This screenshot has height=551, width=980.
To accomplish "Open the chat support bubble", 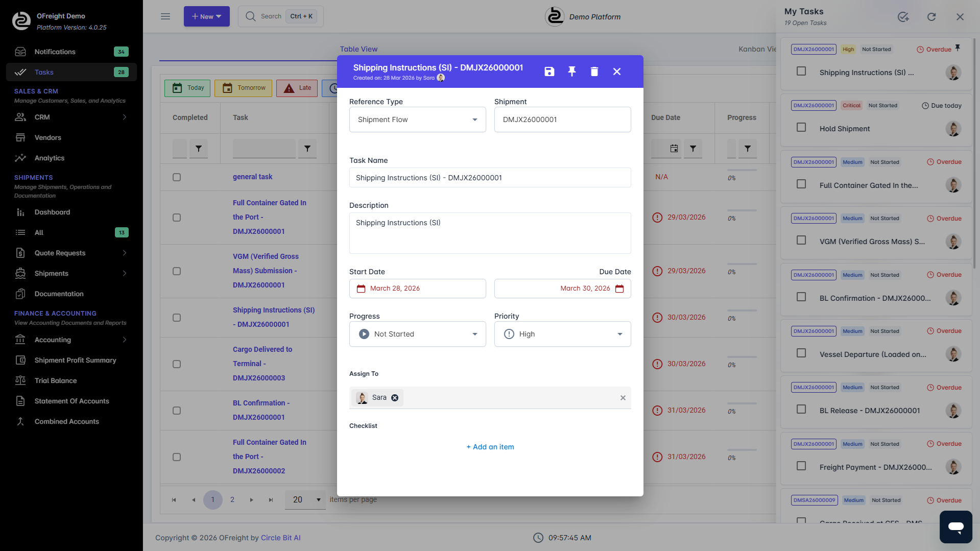I will click(x=955, y=527).
